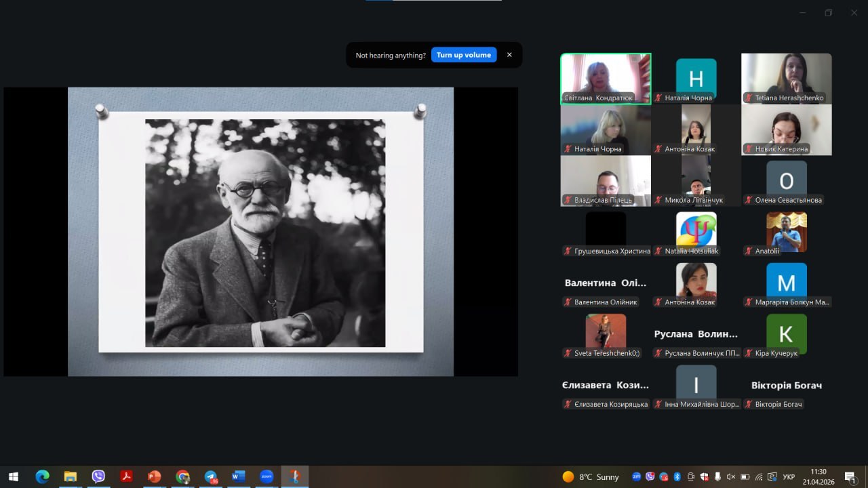Open the Wi-Fi network tray icon
The height and width of the screenshot is (488, 868).
click(759, 476)
